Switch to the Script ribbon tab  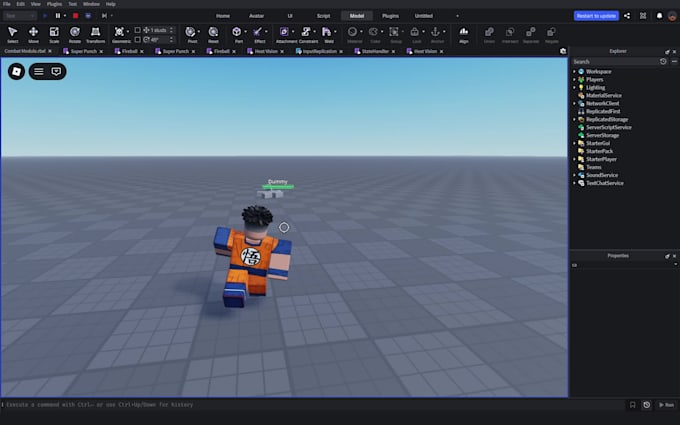[x=323, y=16]
